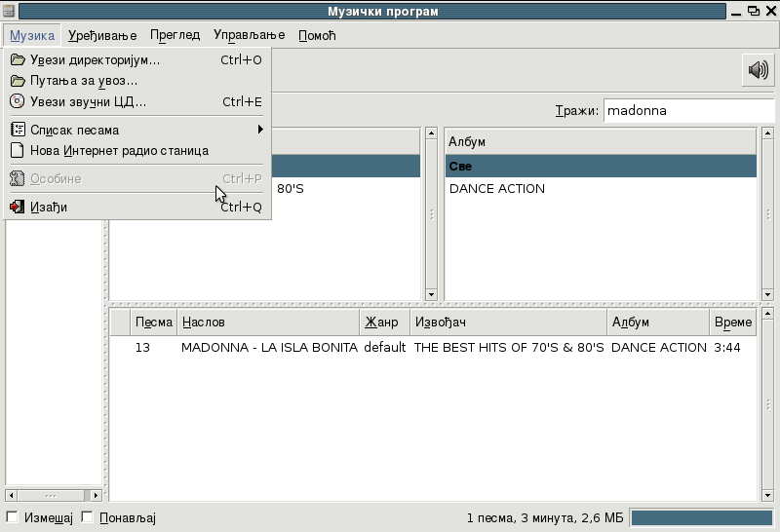The image size is (780, 532).
Task: Expand the Списак песама submenu arrow
Action: click(x=260, y=130)
